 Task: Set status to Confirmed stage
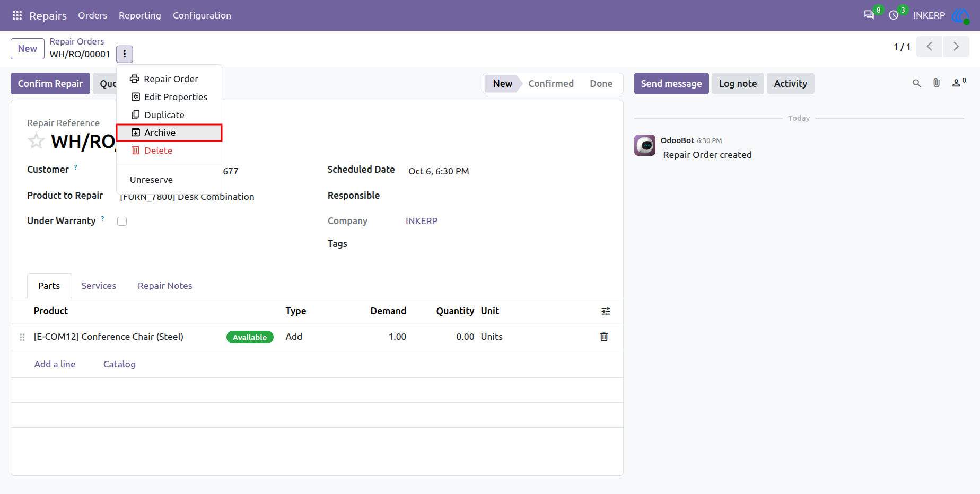coord(551,84)
